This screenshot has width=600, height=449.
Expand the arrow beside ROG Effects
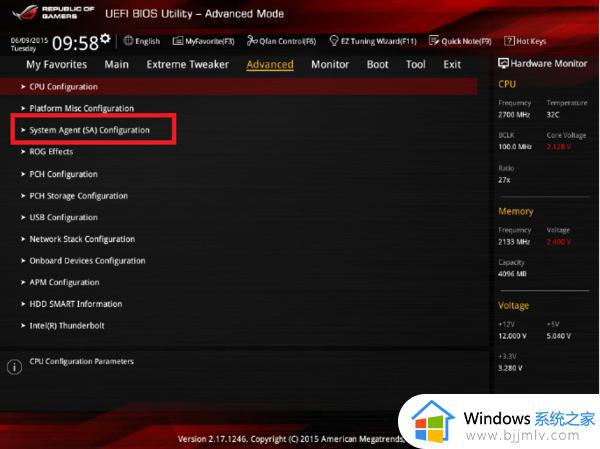coord(23,152)
